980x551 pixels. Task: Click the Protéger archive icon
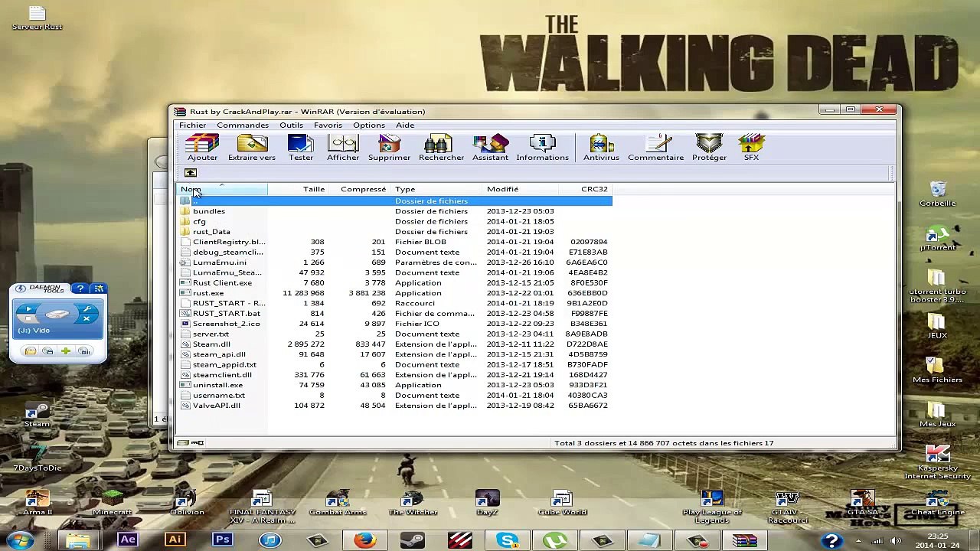[x=709, y=147]
